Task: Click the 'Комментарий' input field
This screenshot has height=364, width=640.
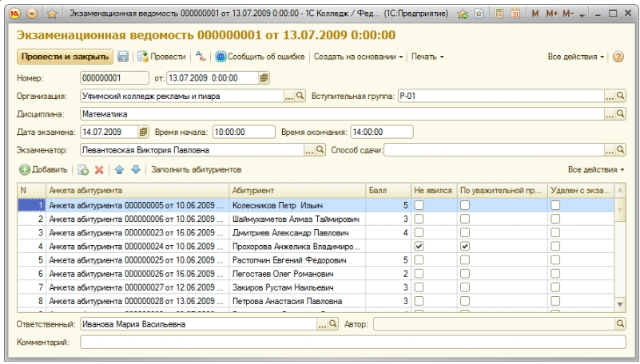Action: 353,342
